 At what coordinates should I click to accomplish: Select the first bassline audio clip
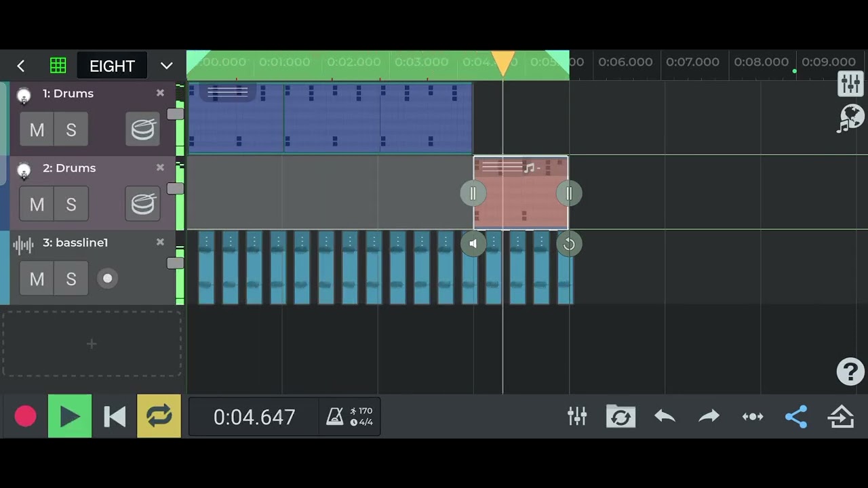coord(206,268)
